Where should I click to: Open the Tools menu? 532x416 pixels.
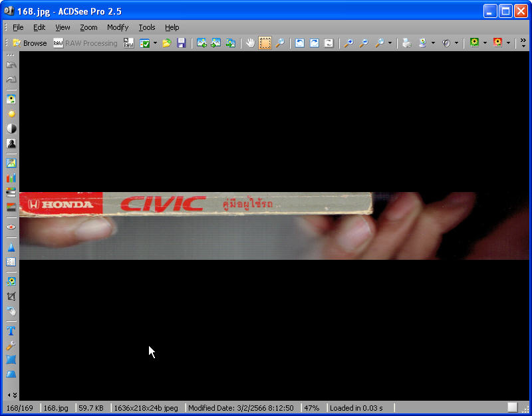(146, 27)
